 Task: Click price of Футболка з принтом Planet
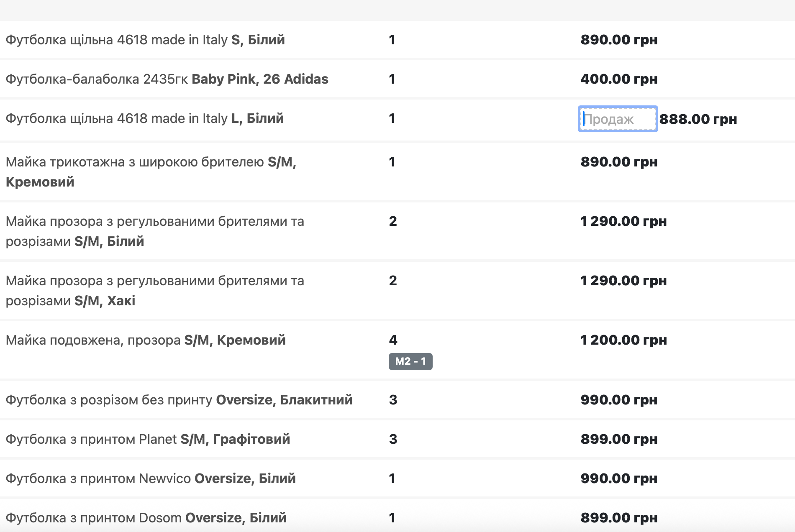tap(618, 439)
